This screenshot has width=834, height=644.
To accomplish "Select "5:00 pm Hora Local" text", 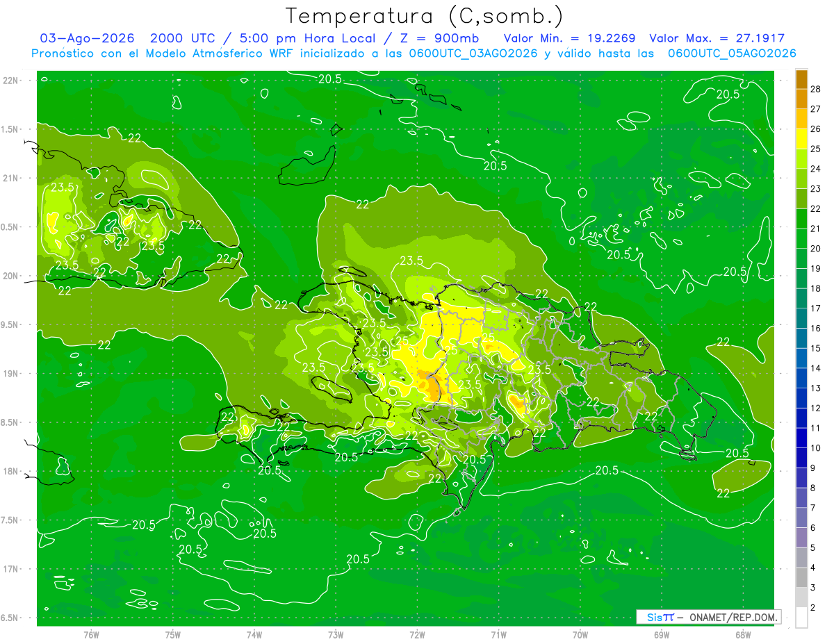I will point(309,38).
